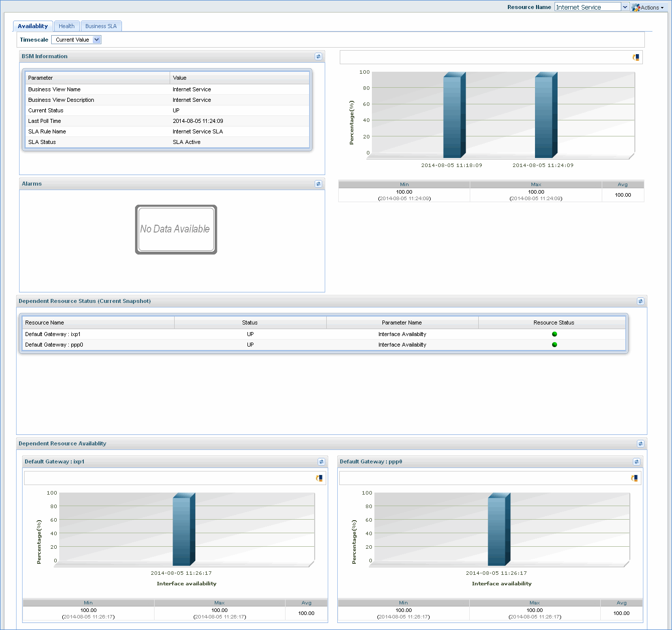Expand the Resource Name dropdown arrow
The height and width of the screenshot is (630, 672).
(625, 7)
